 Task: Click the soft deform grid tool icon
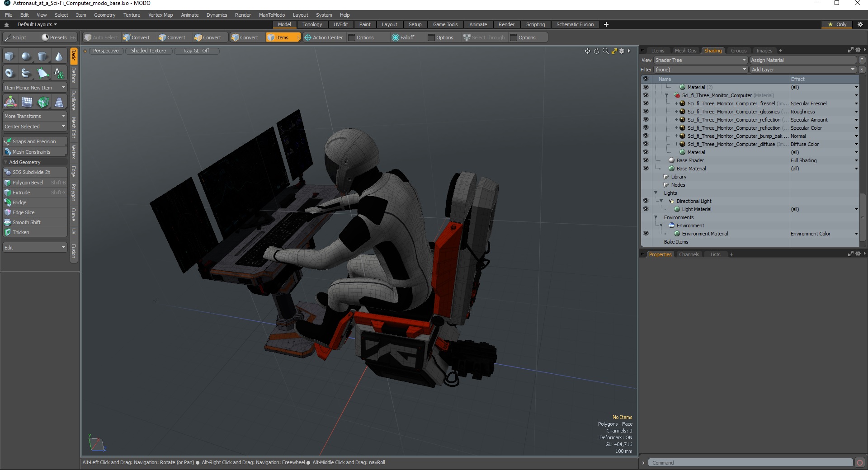click(x=27, y=102)
